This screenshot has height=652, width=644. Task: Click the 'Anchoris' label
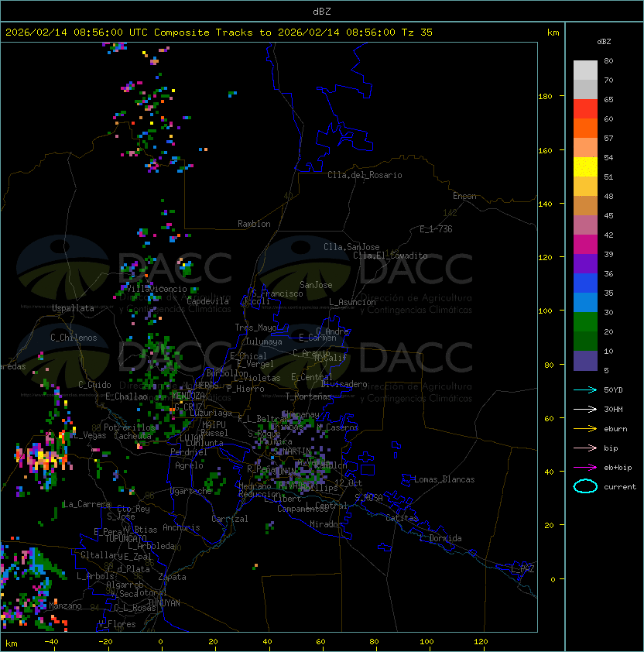tap(181, 527)
